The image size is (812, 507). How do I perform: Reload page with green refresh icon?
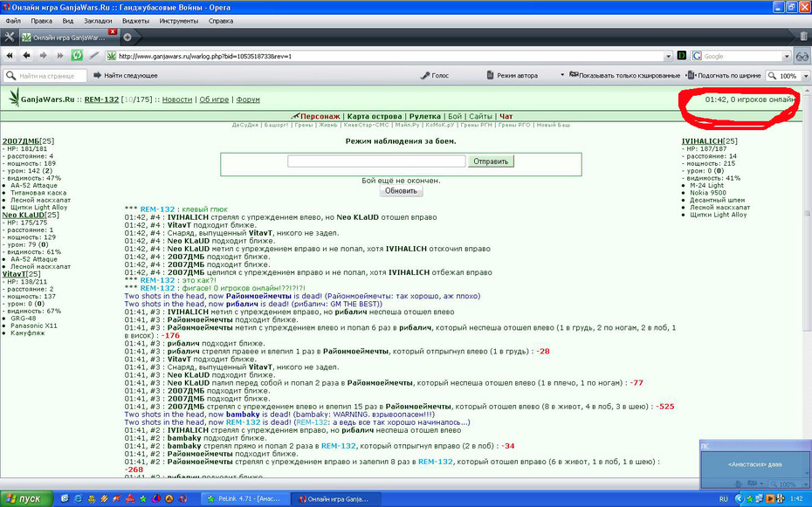[x=77, y=55]
